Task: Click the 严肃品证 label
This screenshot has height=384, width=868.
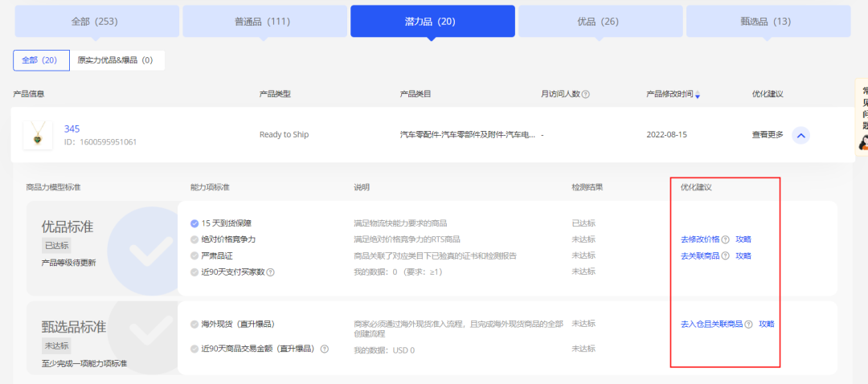Action: point(217,255)
